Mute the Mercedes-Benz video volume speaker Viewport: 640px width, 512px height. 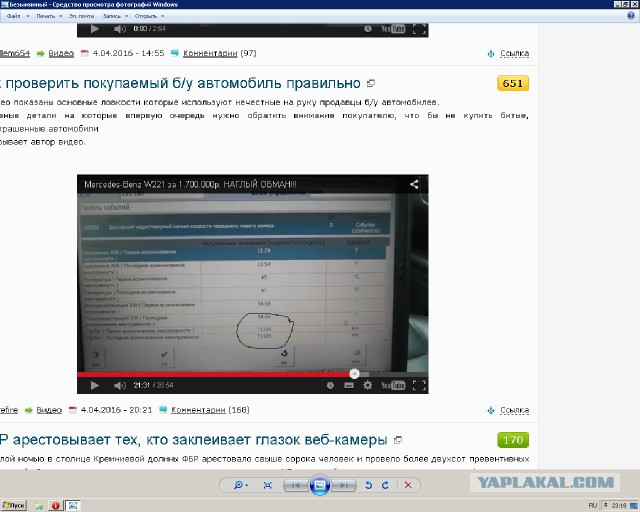120,385
